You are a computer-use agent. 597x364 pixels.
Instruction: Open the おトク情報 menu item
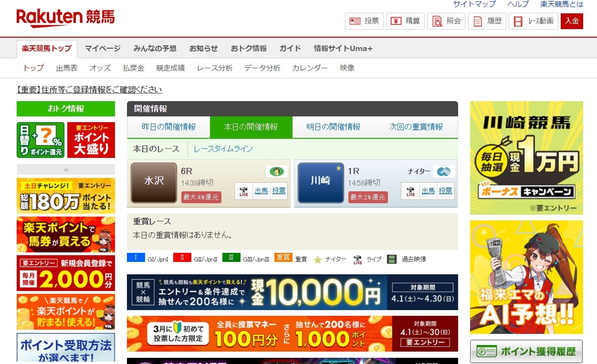[x=249, y=48]
